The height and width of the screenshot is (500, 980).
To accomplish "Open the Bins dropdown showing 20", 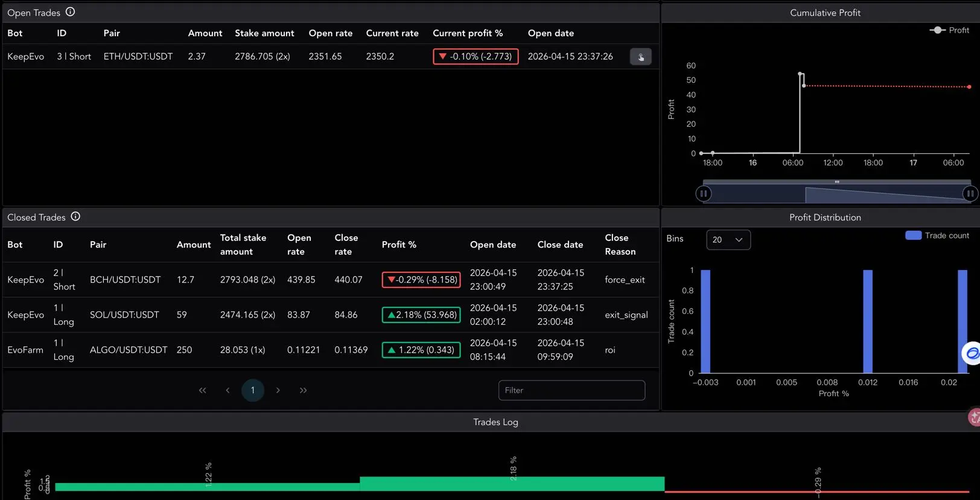I will (x=728, y=240).
